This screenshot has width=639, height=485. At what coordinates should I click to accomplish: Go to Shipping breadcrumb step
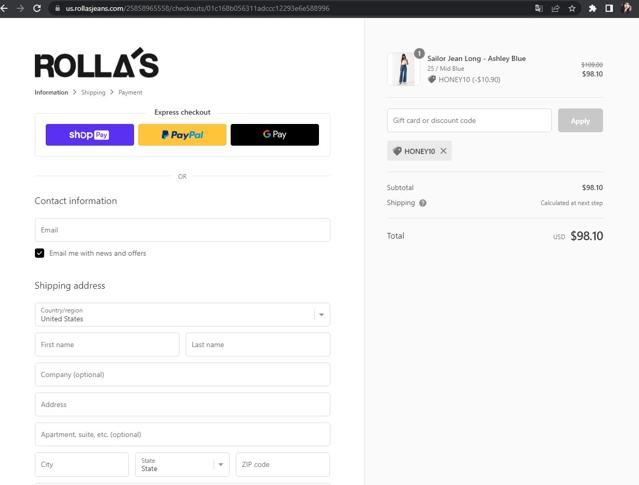pos(93,93)
